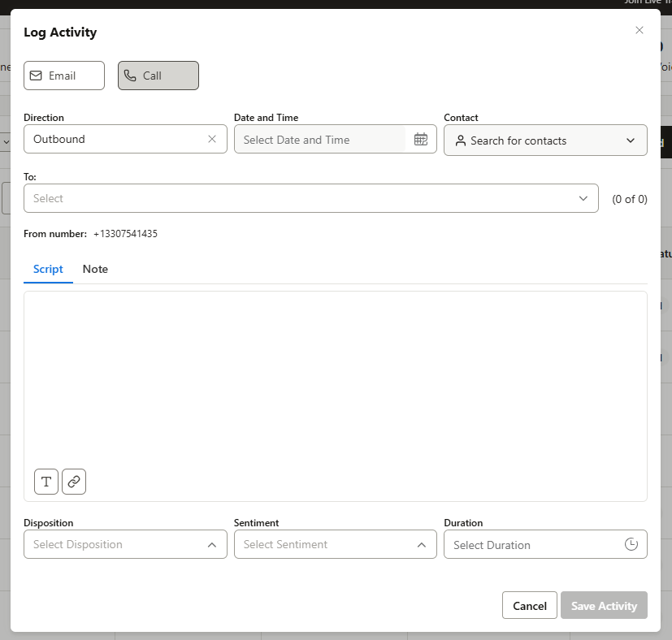
Task: Open the calendar icon for Date and Time
Action: (421, 139)
